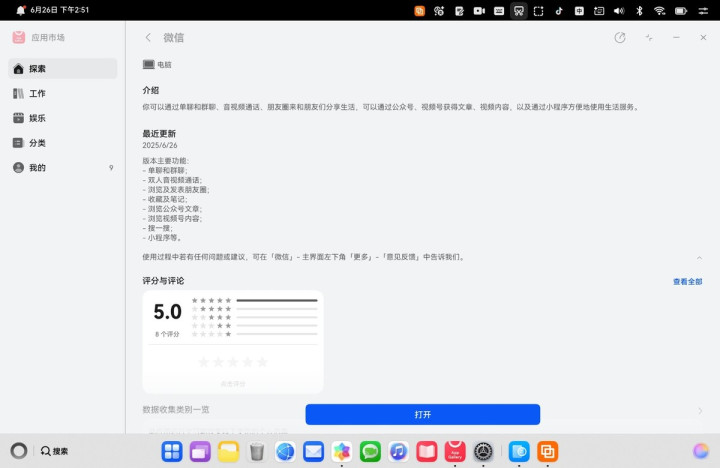Image resolution: width=720 pixels, height=468 pixels.
Task: Click the orange app icon in status bar
Action: point(419,11)
